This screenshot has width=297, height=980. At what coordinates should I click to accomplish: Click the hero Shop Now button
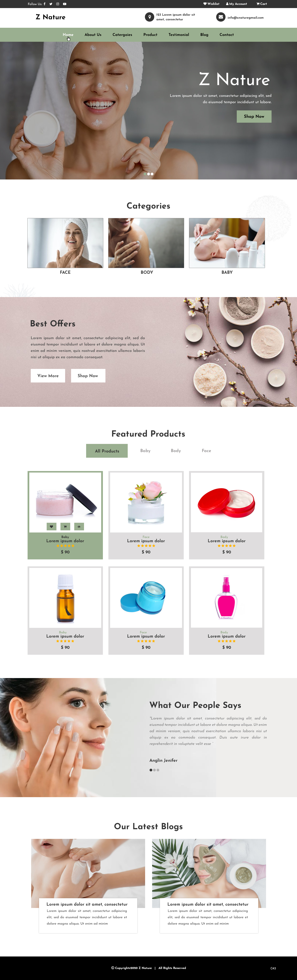tap(254, 116)
